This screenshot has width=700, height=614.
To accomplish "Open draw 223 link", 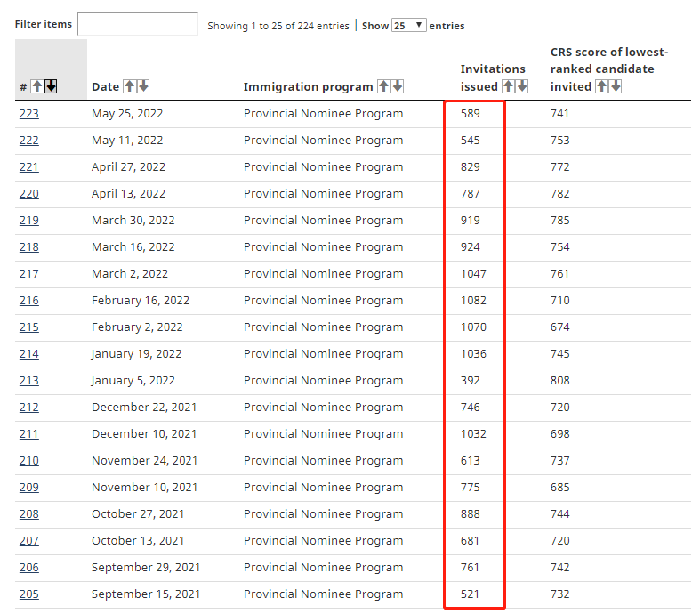I will click(x=29, y=114).
